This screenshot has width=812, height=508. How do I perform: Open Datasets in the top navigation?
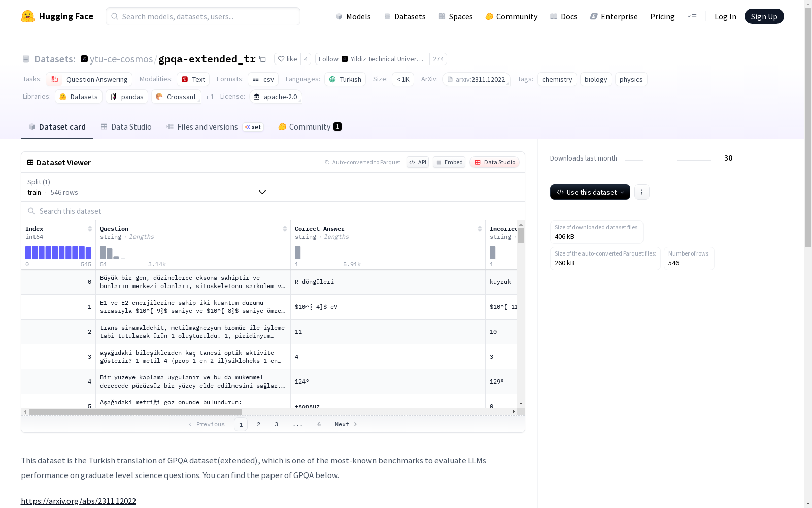404,16
